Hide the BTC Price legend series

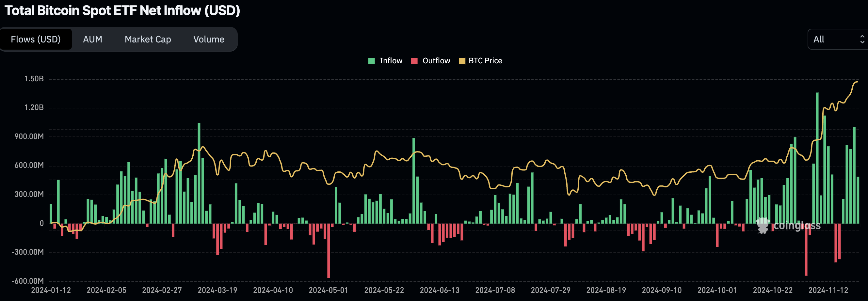point(480,61)
